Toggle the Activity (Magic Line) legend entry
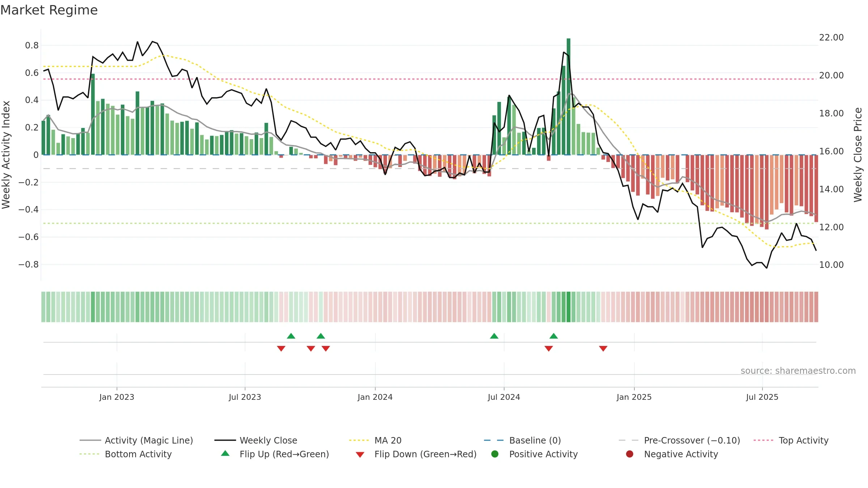The image size is (868, 488). 136,440
